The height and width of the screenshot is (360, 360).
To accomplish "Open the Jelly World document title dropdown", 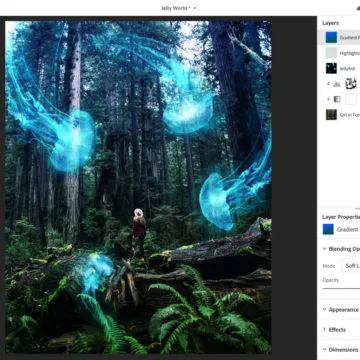I will pos(179,8).
